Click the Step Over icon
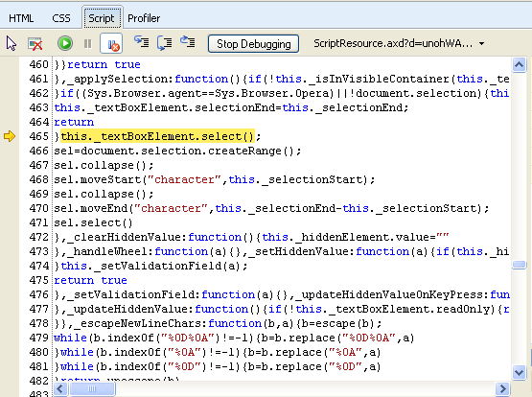The height and width of the screenshot is (397, 532). click(165, 43)
